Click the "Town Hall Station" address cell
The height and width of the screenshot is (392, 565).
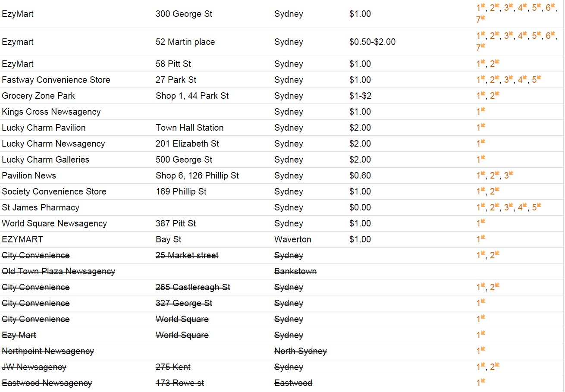click(190, 128)
